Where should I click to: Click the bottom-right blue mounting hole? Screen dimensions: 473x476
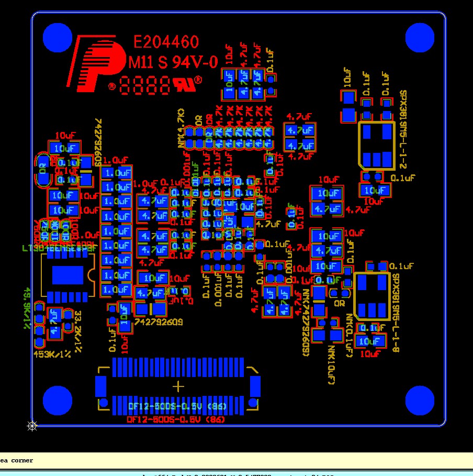[420, 401]
